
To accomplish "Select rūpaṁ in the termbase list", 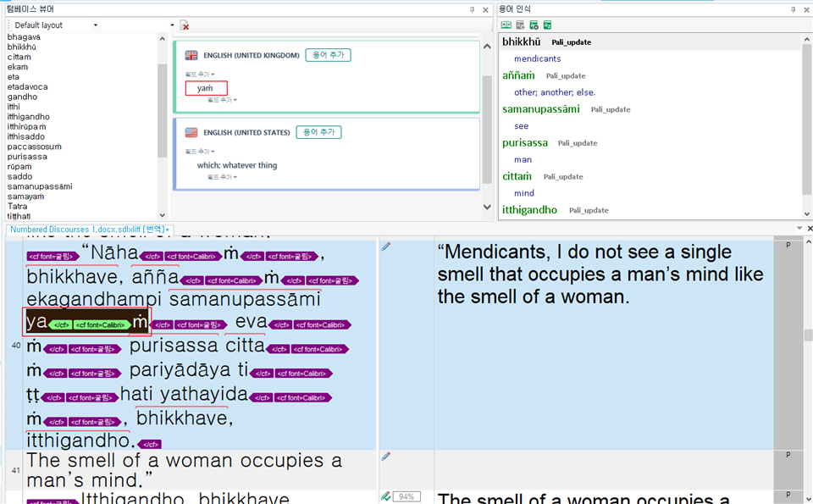I will coord(19,167).
